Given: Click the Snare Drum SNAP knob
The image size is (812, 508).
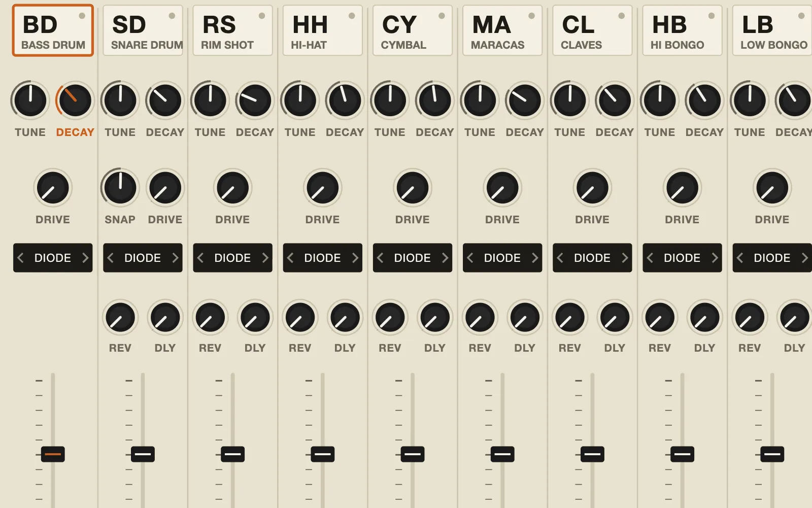Looking at the screenshot, I should point(120,188).
